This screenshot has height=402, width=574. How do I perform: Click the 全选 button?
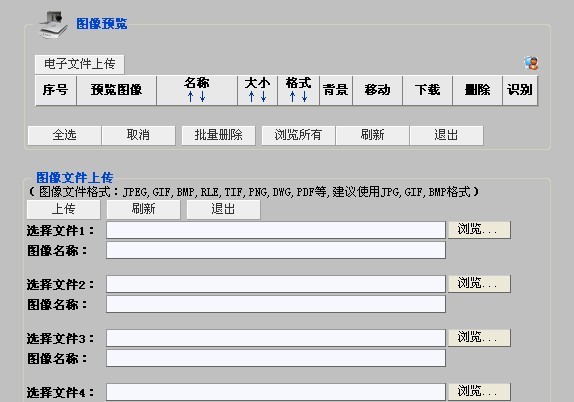click(64, 135)
